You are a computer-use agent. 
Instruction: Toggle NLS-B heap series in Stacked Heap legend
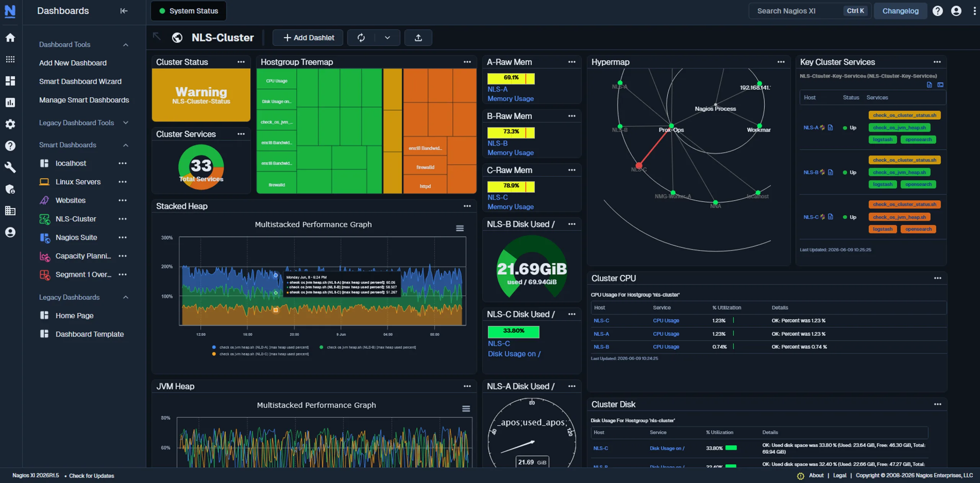pyautogui.click(x=367, y=347)
